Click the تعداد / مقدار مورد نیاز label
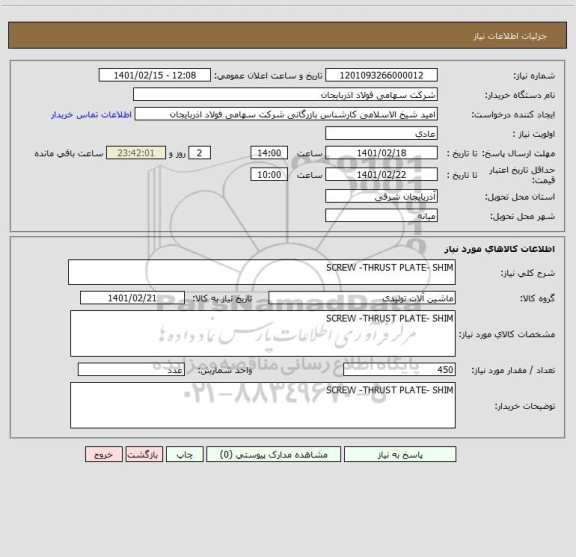 click(x=513, y=370)
